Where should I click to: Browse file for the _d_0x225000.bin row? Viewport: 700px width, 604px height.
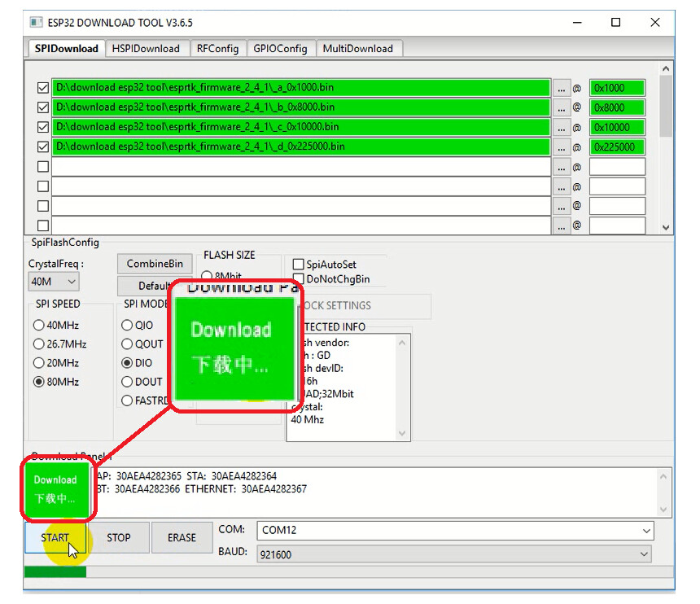561,147
